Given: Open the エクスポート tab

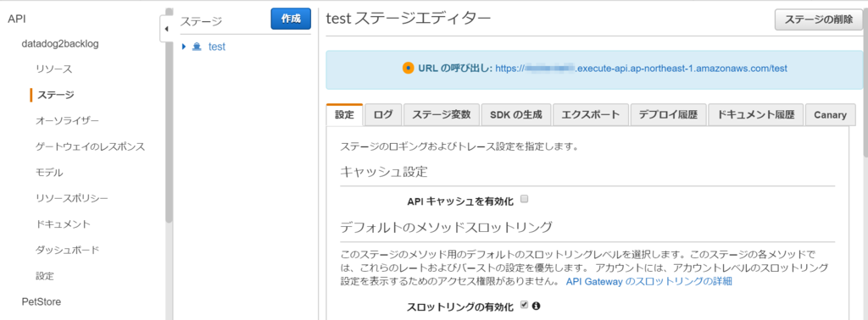Looking at the screenshot, I should [x=591, y=115].
